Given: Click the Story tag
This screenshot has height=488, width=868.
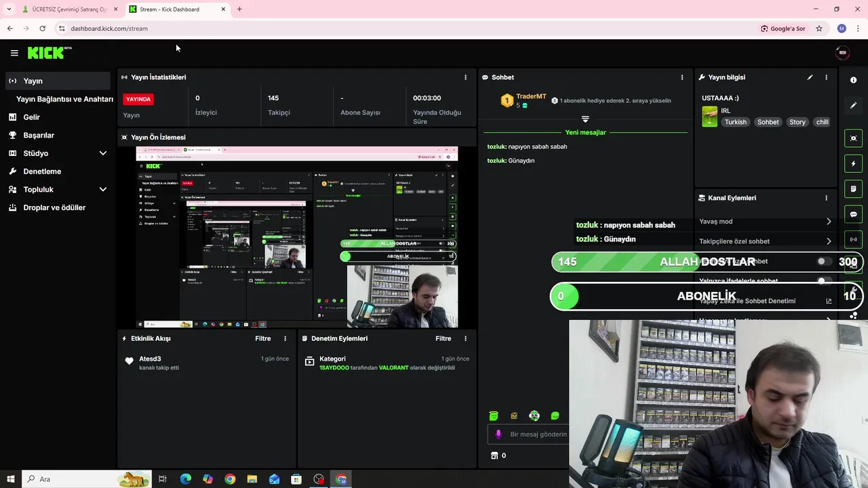Looking at the screenshot, I should [797, 122].
